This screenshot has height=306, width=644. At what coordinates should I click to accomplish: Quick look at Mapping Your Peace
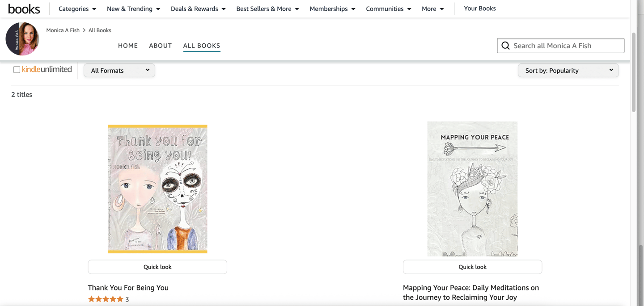(x=472, y=267)
